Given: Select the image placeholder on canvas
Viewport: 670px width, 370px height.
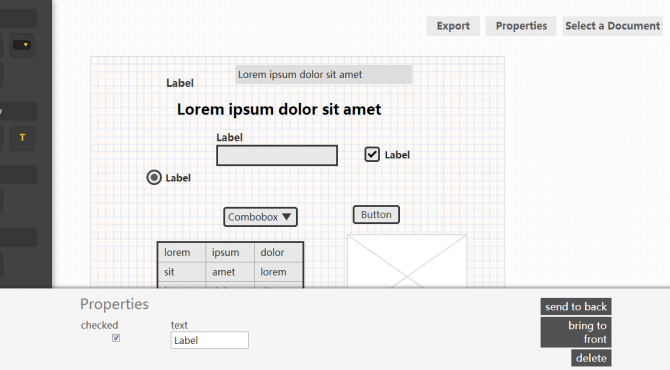Looking at the screenshot, I should click(x=406, y=261).
